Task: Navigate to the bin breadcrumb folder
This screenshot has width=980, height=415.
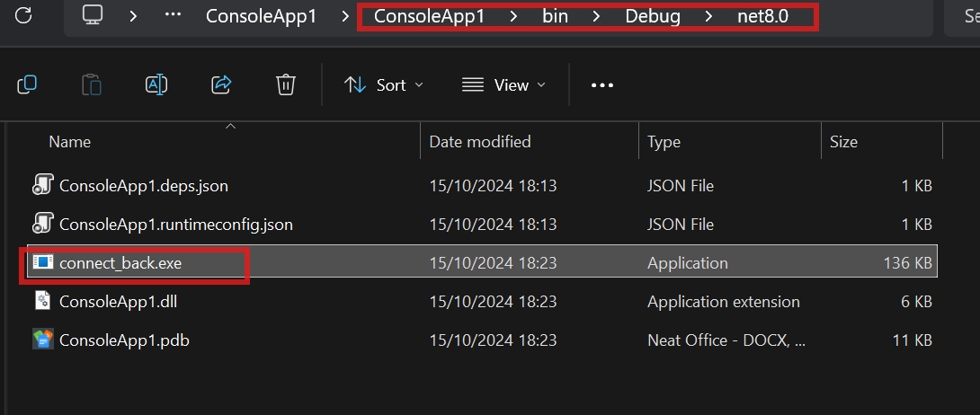Action: tap(556, 16)
